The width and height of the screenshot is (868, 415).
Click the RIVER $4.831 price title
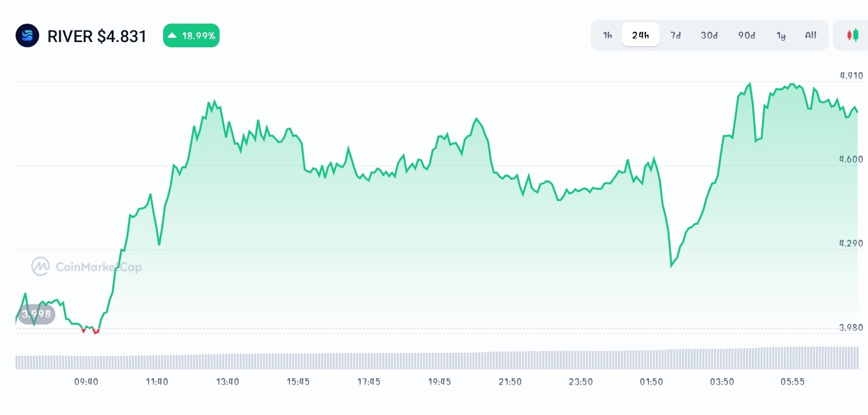click(x=97, y=36)
